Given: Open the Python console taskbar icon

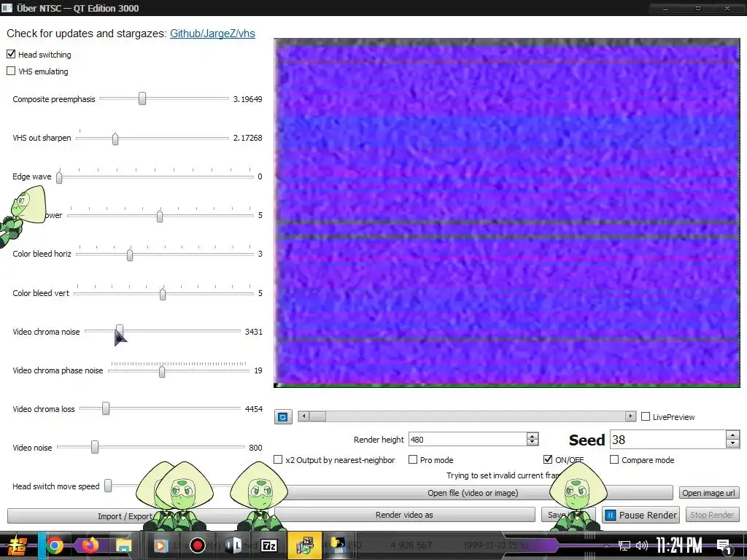Looking at the screenshot, I should click(x=338, y=545).
